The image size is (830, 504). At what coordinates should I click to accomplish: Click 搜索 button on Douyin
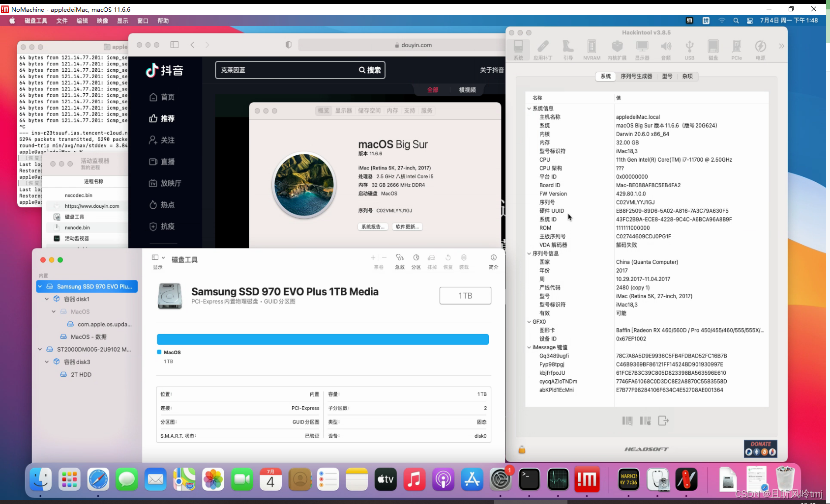tap(370, 70)
